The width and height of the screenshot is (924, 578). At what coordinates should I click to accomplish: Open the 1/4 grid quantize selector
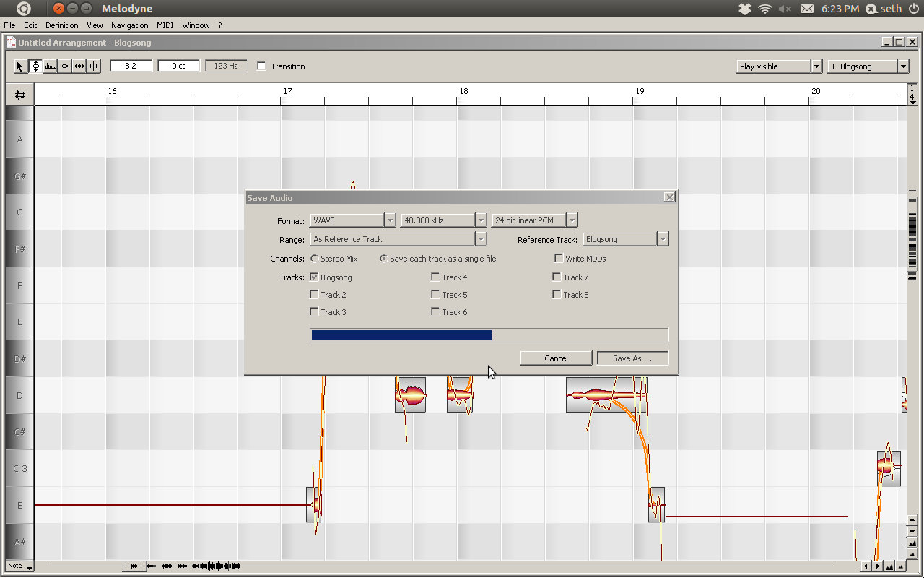click(912, 95)
